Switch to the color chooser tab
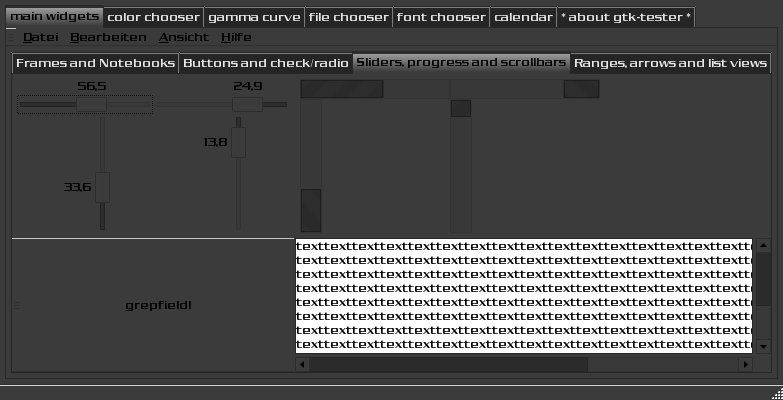This screenshot has width=783, height=400. (153, 17)
